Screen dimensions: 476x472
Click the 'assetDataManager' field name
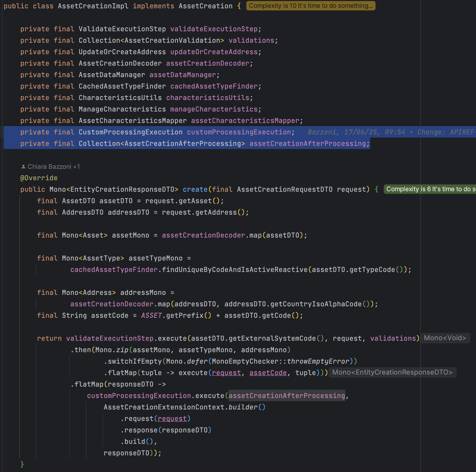[183, 75]
